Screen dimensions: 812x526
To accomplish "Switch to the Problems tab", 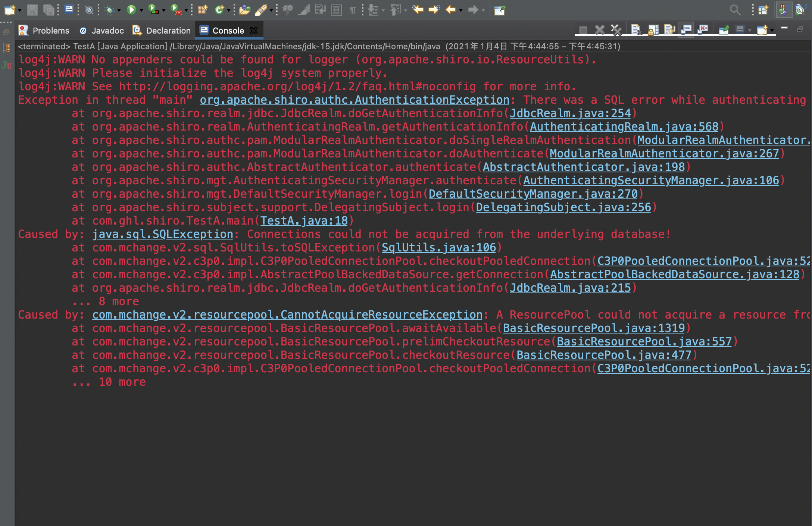I will (x=44, y=31).
